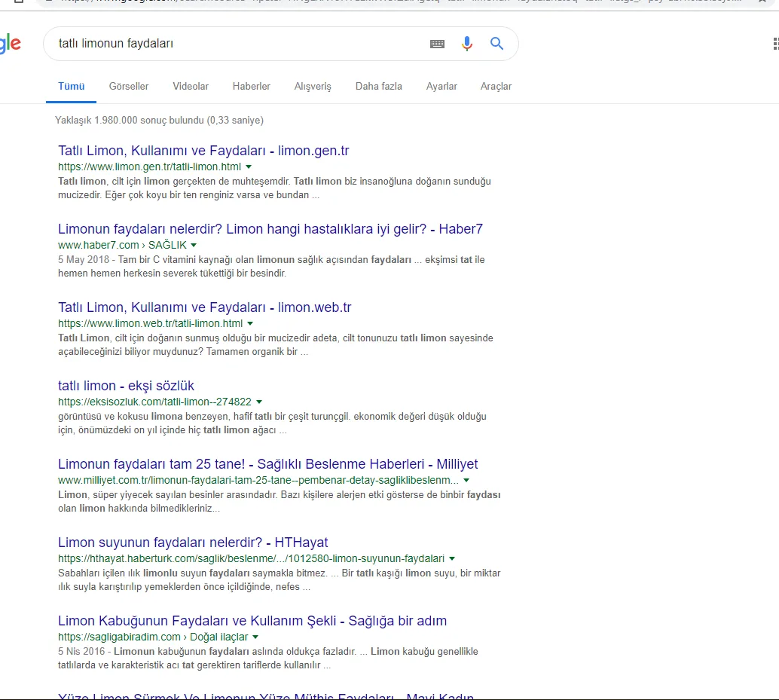This screenshot has height=700, width=779.
Task: Switch to the Görseller tab
Action: pyautogui.click(x=129, y=87)
